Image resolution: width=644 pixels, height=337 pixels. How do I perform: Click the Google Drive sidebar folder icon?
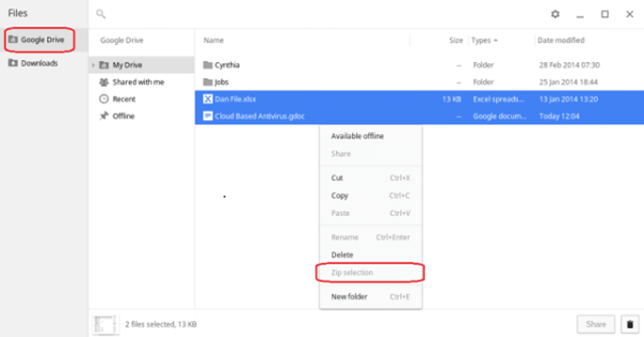(13, 40)
